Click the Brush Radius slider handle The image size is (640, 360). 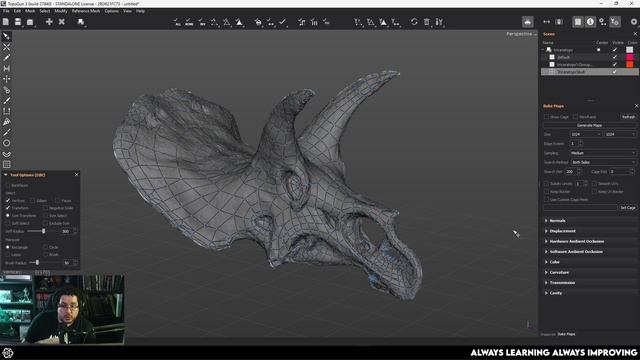pyautogui.click(x=37, y=262)
